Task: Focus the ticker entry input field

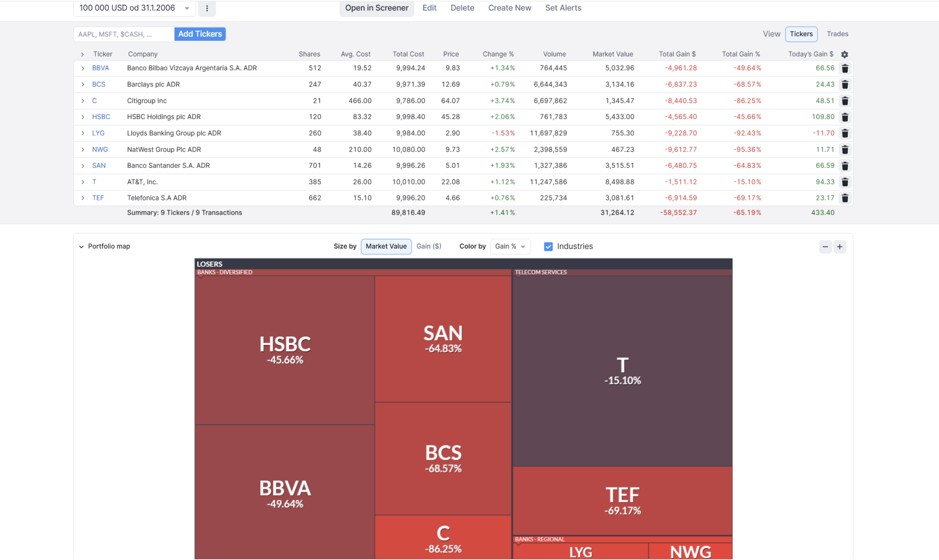Action: tap(124, 34)
